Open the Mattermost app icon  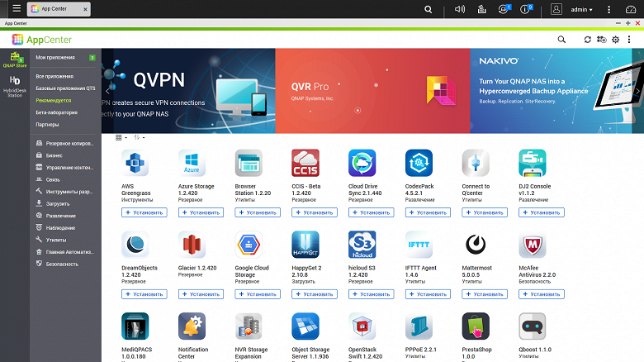pos(476,245)
